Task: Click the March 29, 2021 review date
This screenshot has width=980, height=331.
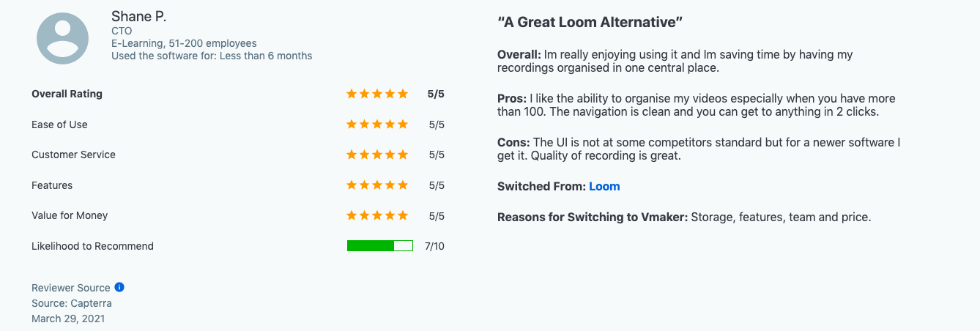Action: [68, 319]
